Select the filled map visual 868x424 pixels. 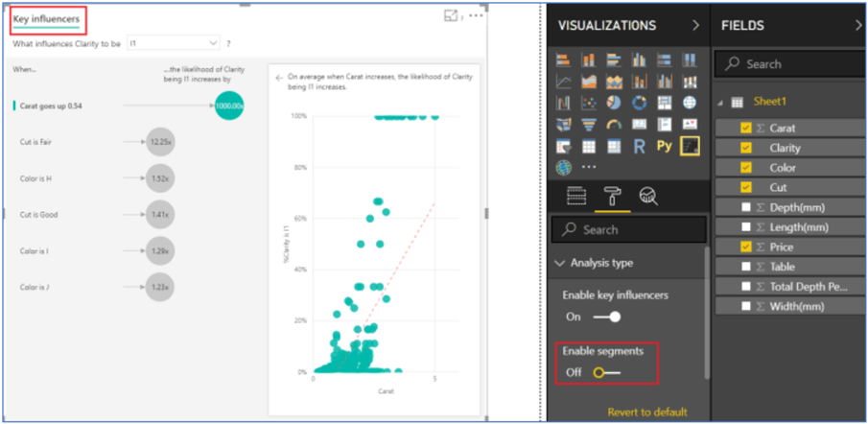point(564,125)
